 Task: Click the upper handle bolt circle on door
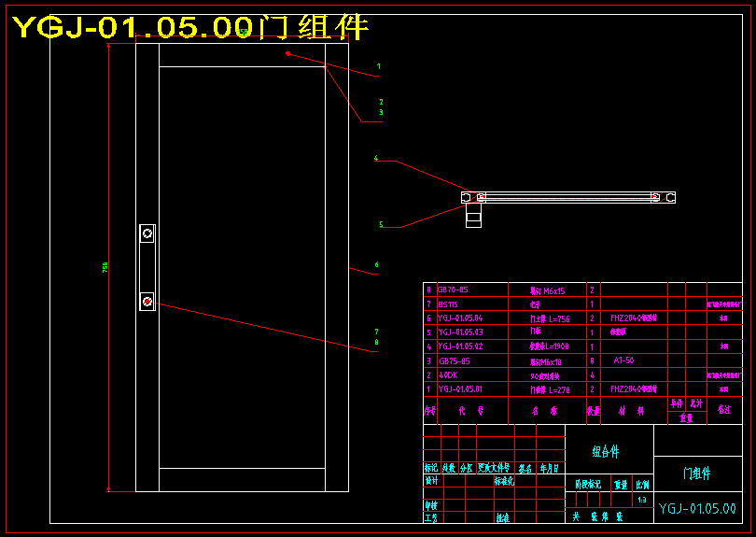[x=147, y=234]
